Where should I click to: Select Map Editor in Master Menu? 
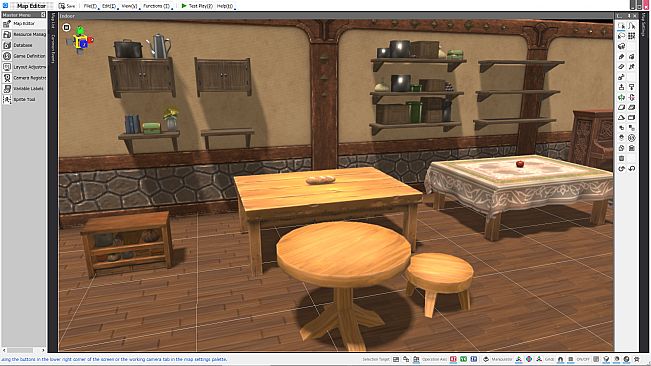[x=24, y=24]
